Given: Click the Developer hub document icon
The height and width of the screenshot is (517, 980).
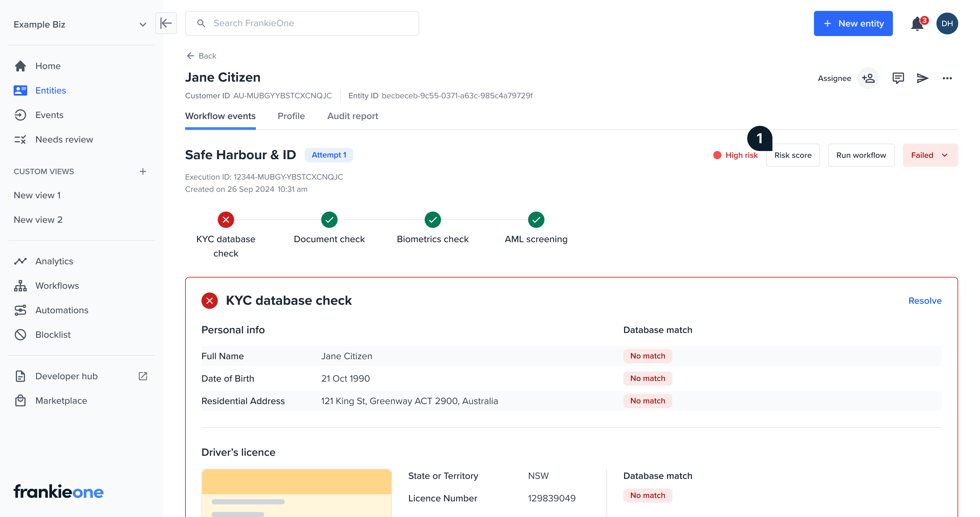Looking at the screenshot, I should pos(20,376).
